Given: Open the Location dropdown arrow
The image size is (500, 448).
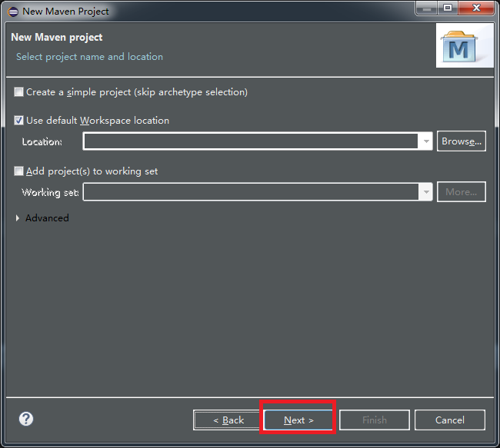Looking at the screenshot, I should 425,141.
